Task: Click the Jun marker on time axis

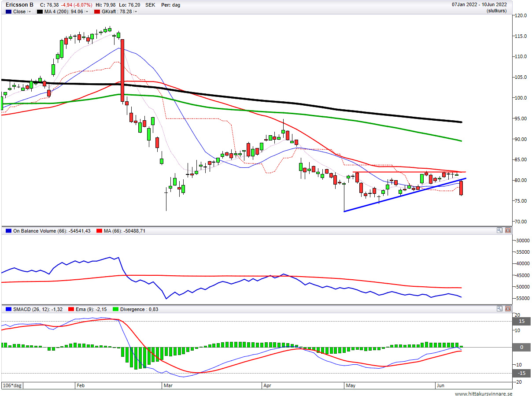Action: click(441, 385)
